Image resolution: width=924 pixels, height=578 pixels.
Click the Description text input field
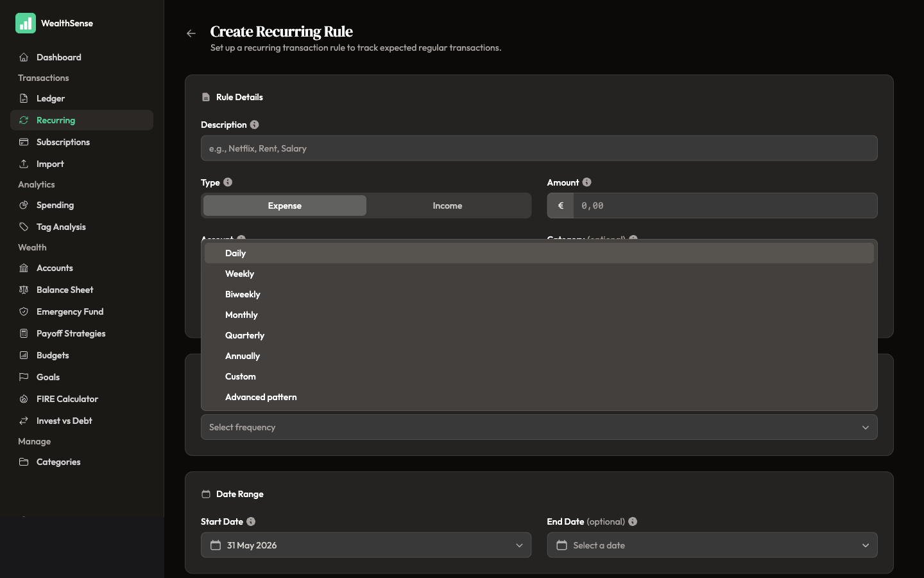pos(539,148)
